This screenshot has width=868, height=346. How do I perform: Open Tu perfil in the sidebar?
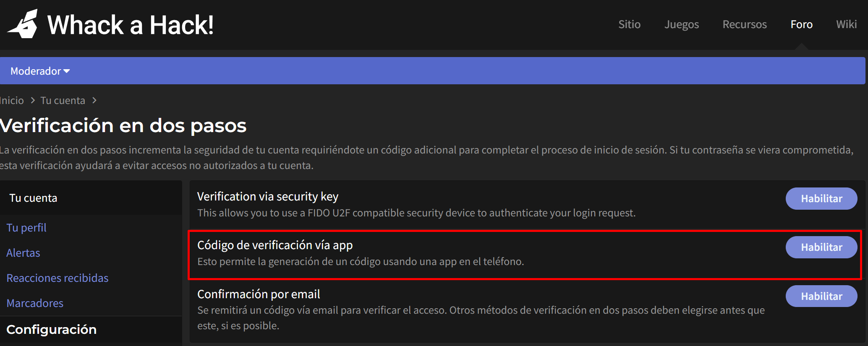coord(26,228)
